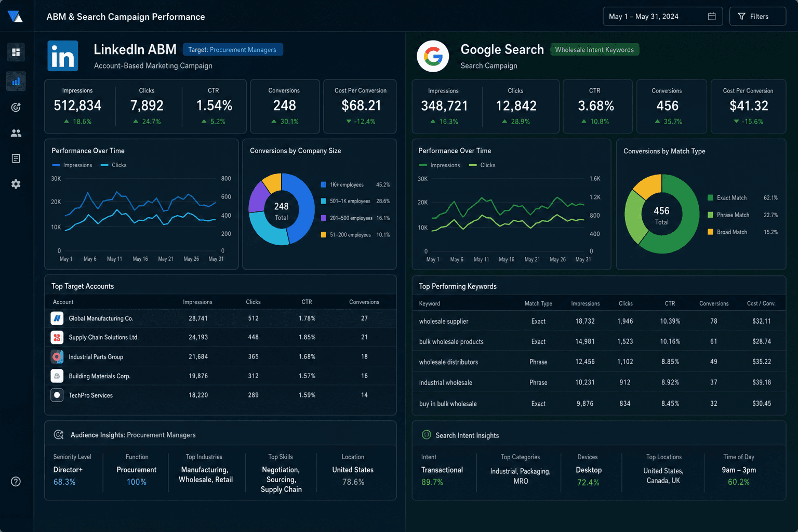This screenshot has height=532, width=798.
Task: Toggle Clicks legend in LinkedIn performance chart
Action: [x=114, y=165]
